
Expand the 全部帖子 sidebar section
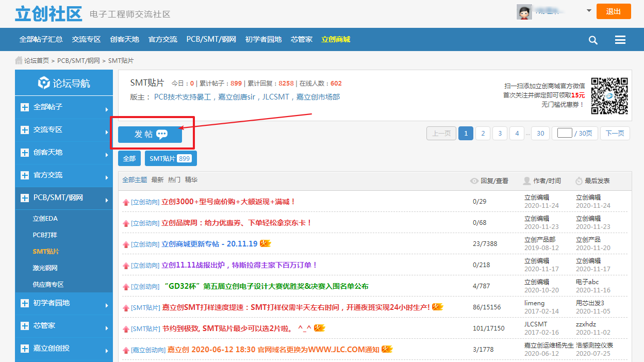25,107
